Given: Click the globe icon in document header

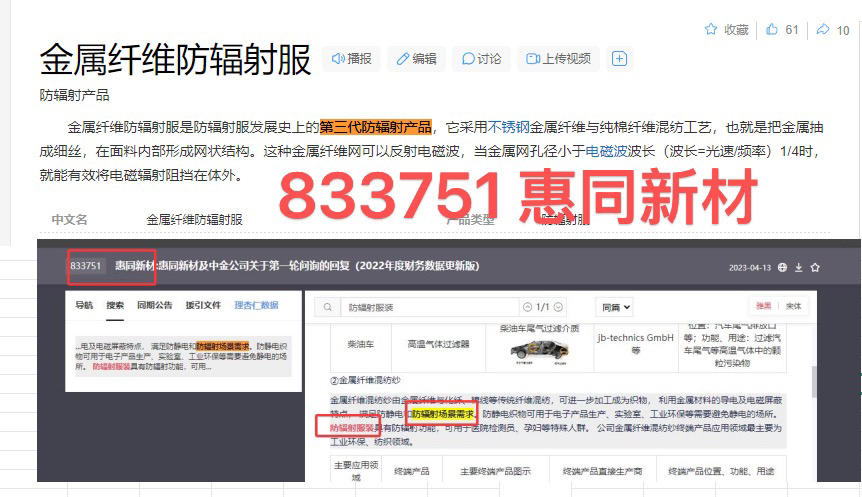Looking at the screenshot, I should tap(782, 267).
